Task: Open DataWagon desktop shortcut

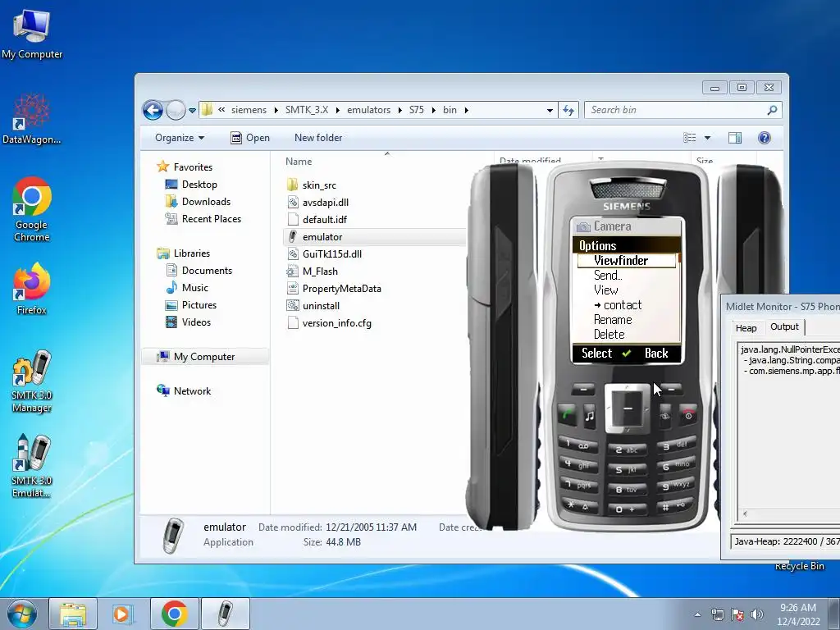Action: pos(32,119)
